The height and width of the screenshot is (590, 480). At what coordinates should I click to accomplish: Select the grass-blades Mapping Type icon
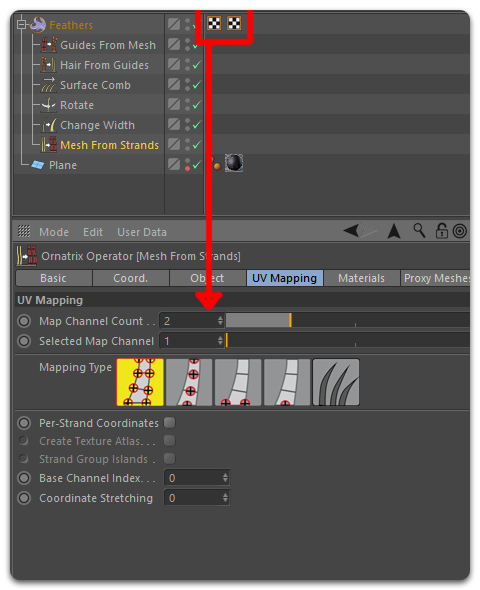pos(336,382)
